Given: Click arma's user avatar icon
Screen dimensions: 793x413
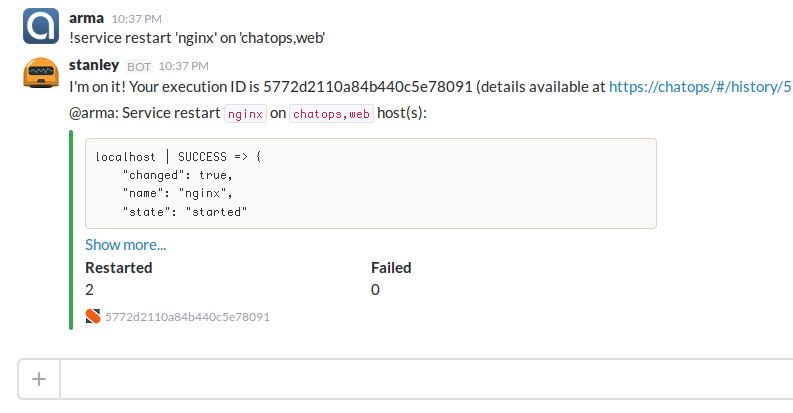Looking at the screenshot, I should coord(41,26).
